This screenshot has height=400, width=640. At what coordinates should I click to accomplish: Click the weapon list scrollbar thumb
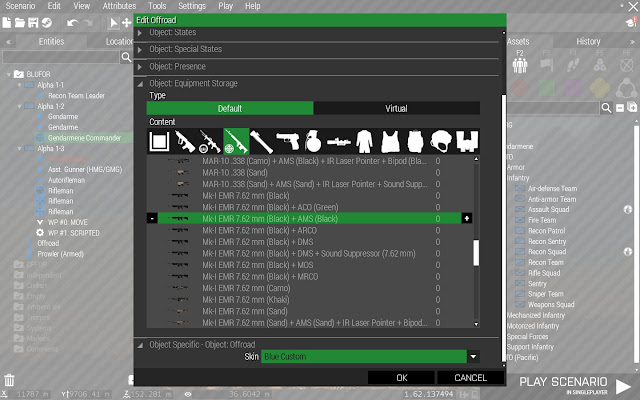pyautogui.click(x=476, y=253)
